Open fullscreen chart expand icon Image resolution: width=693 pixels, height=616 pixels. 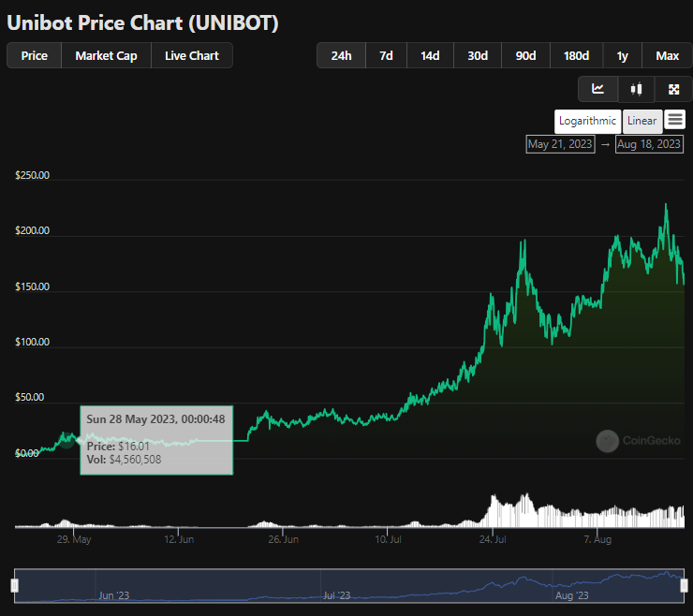(673, 89)
